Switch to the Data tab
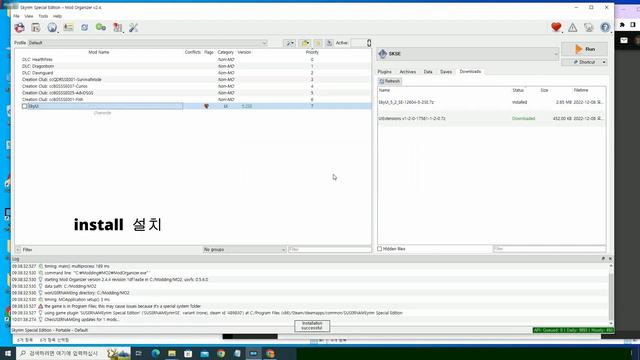640x360 pixels. 428,72
